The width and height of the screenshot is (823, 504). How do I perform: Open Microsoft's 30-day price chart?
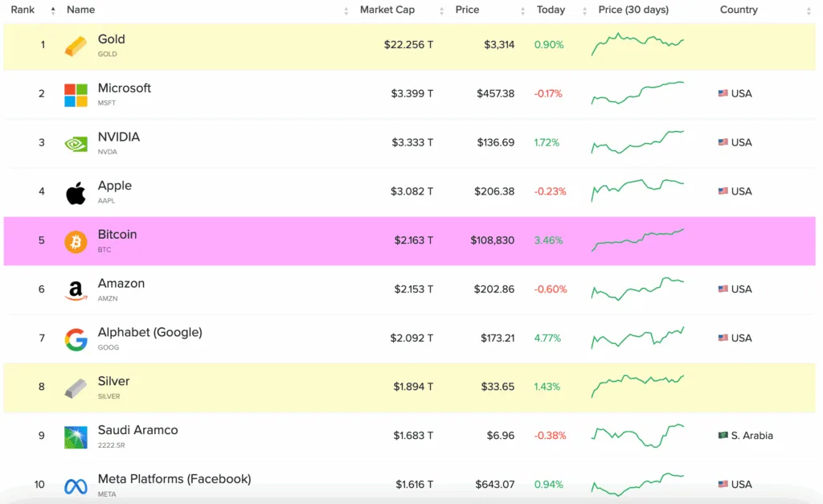click(x=637, y=93)
